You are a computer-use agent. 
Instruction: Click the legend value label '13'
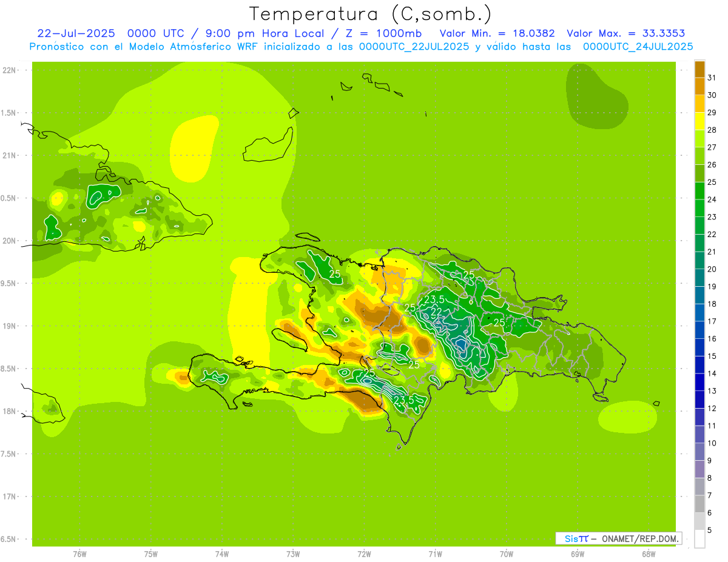click(712, 392)
